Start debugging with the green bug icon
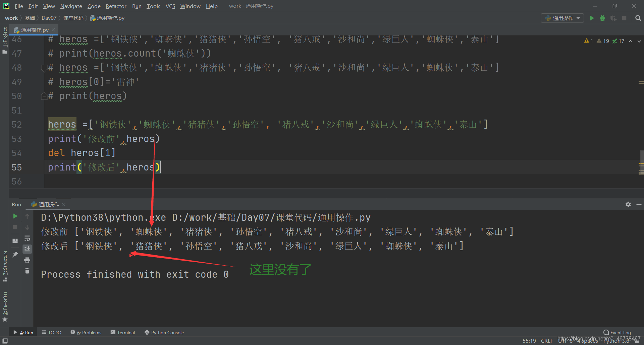 pos(602,18)
